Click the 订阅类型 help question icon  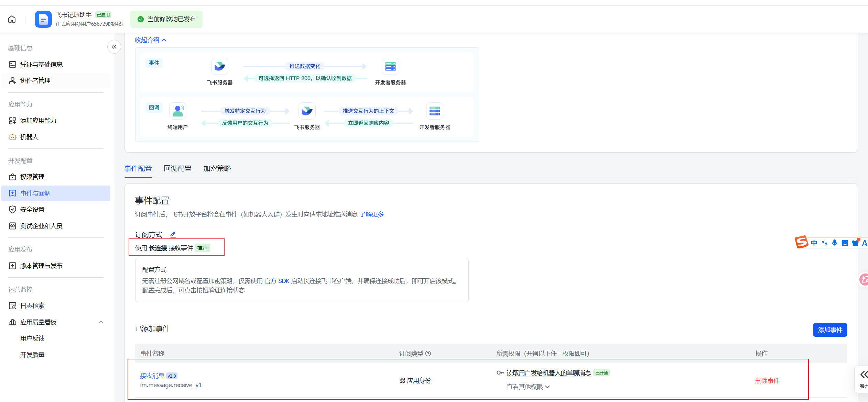tap(428, 354)
